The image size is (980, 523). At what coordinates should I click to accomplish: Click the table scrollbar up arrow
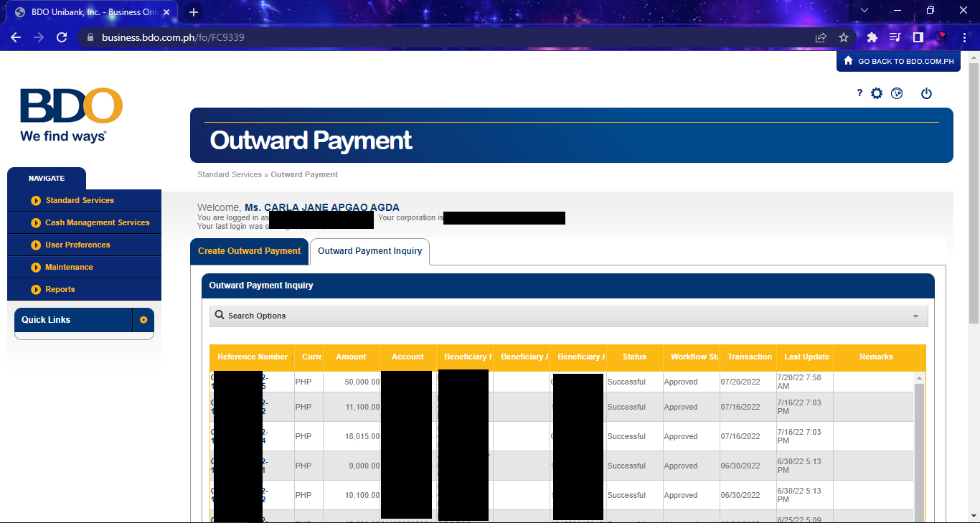[x=919, y=378]
